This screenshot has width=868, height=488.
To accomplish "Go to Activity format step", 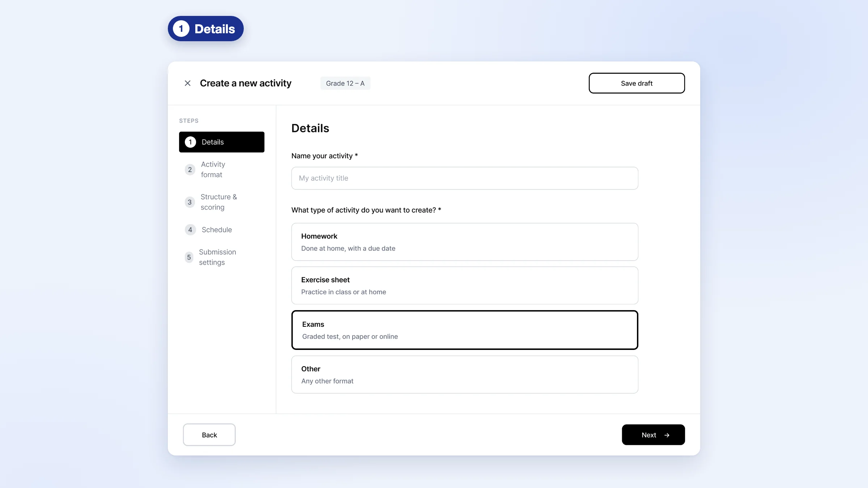I will pyautogui.click(x=222, y=170).
